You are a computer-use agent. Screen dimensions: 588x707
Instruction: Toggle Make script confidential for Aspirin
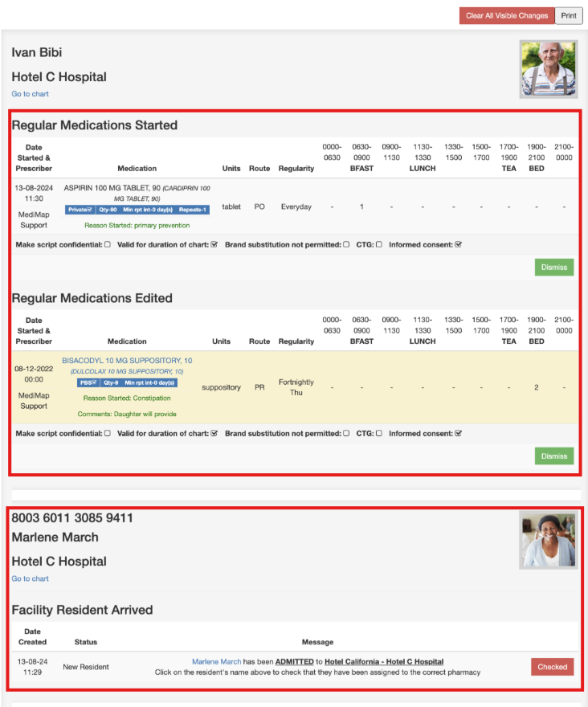pyautogui.click(x=107, y=245)
